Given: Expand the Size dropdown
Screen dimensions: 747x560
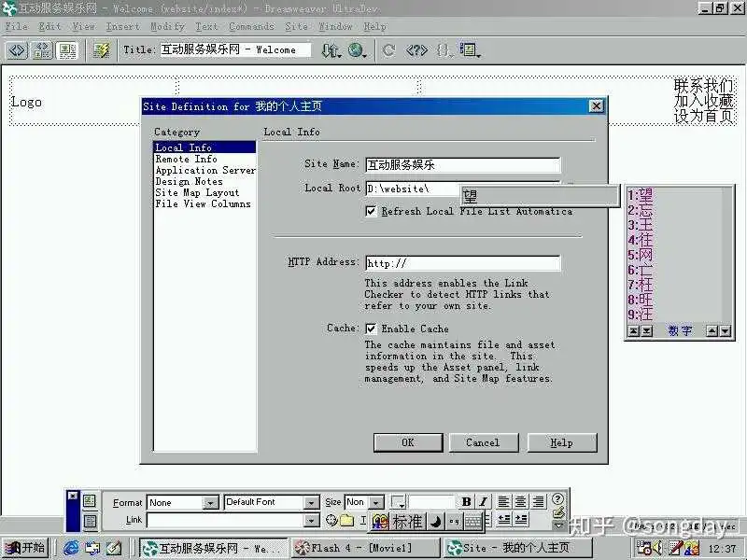Looking at the screenshot, I should pyautogui.click(x=376, y=503).
